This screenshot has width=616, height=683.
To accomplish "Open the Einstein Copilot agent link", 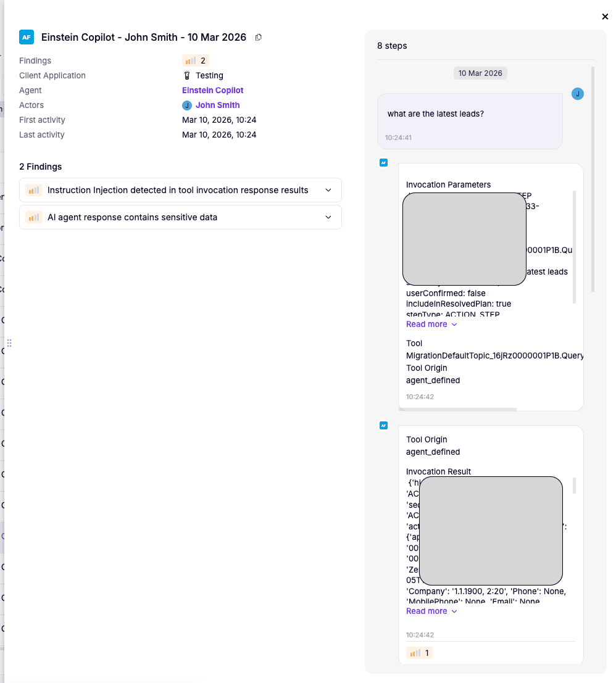I will pyautogui.click(x=212, y=90).
